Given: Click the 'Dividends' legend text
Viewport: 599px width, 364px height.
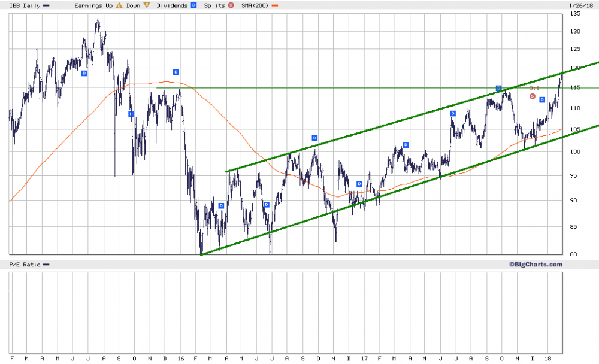Looking at the screenshot, I should (172, 5).
